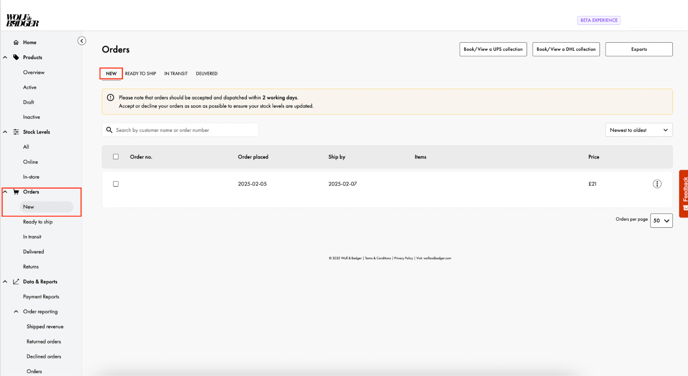
Task: Click the order placed date 2025-02-05
Action: (252, 184)
